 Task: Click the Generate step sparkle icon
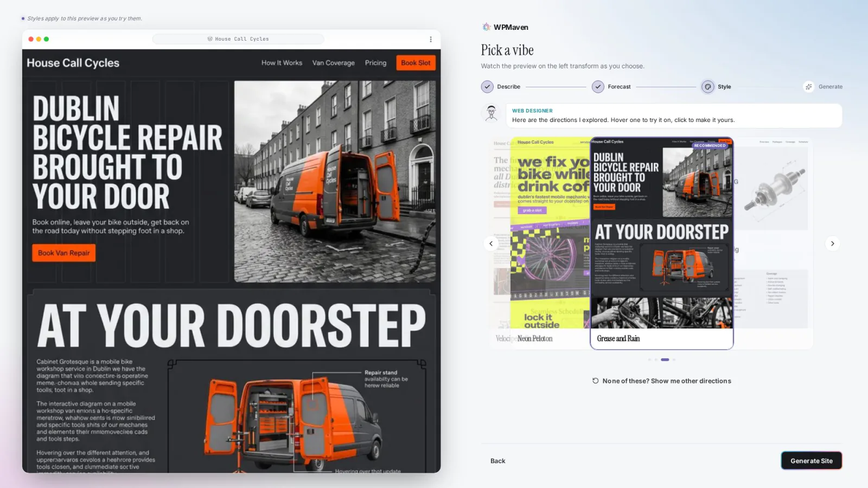click(x=809, y=87)
